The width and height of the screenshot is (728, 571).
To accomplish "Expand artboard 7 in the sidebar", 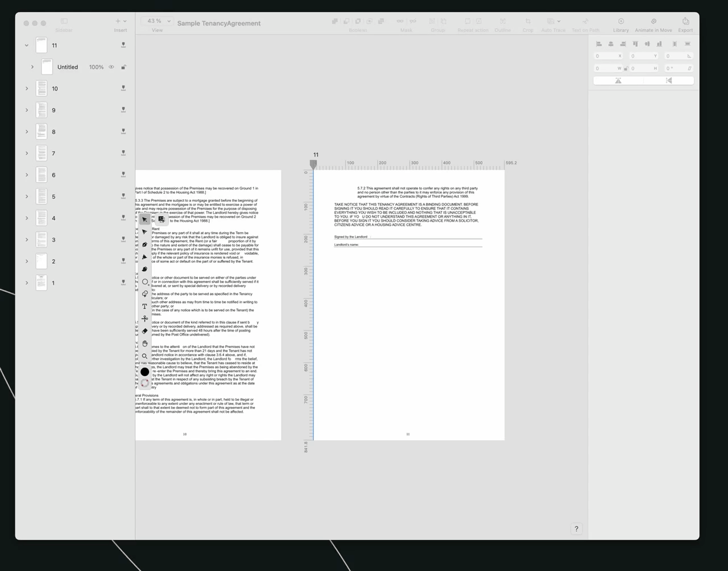I will tap(26, 154).
